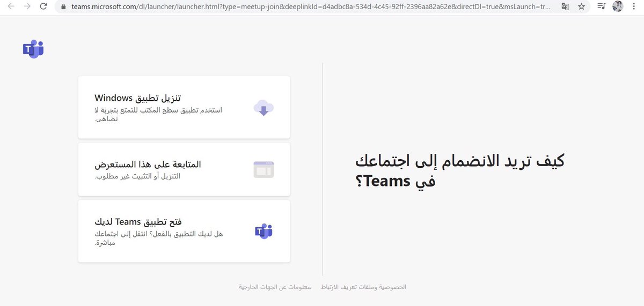Select the تنزيل تطبيق Windows card heading
The width and height of the screenshot is (644, 306).
tap(138, 98)
